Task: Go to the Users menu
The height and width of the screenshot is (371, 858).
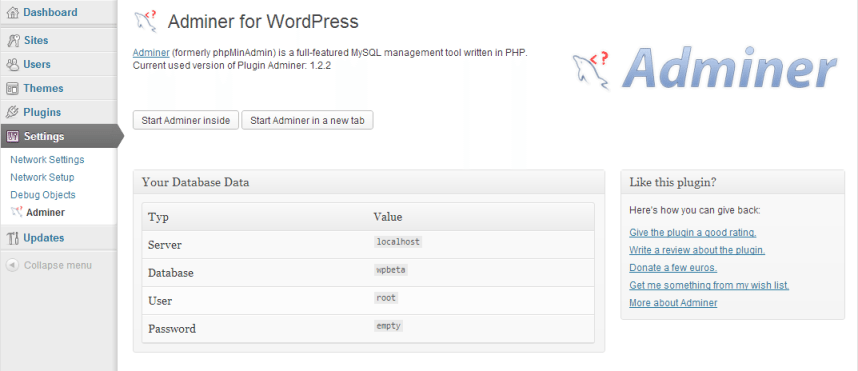Action: [x=37, y=65]
